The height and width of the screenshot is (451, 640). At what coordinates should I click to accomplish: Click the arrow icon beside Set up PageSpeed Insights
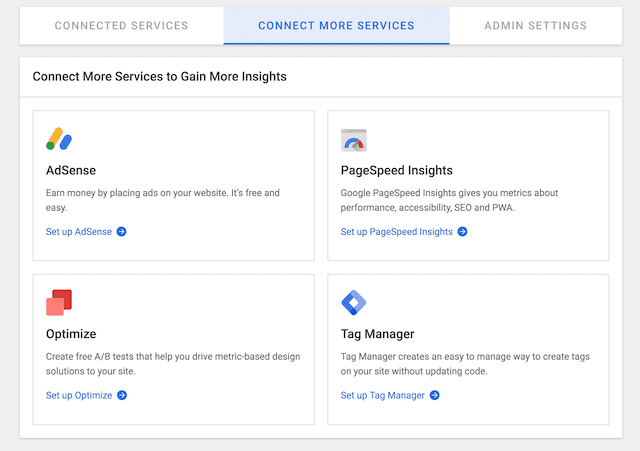pyautogui.click(x=462, y=231)
